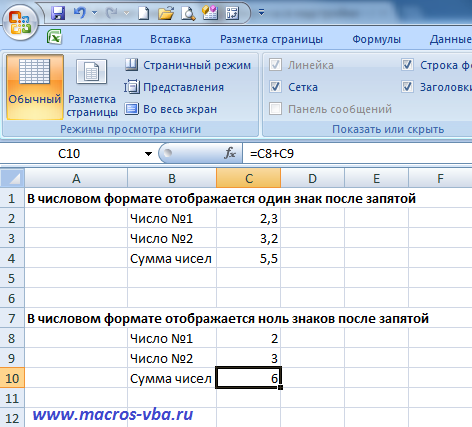Screen dimensions: 472x427
Task: Click cell C4 with value 5,5
Action: tap(249, 259)
